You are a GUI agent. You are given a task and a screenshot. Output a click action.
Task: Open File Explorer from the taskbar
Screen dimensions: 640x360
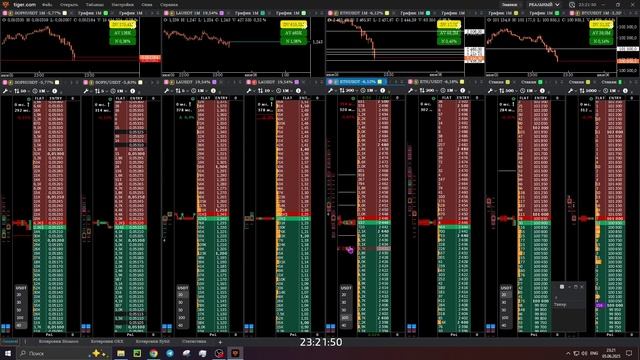pyautogui.click(x=121, y=353)
